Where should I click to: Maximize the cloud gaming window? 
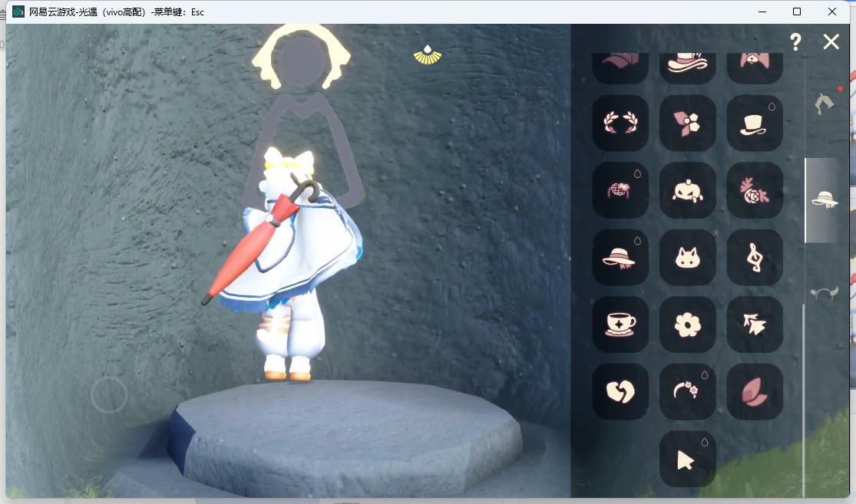click(796, 12)
